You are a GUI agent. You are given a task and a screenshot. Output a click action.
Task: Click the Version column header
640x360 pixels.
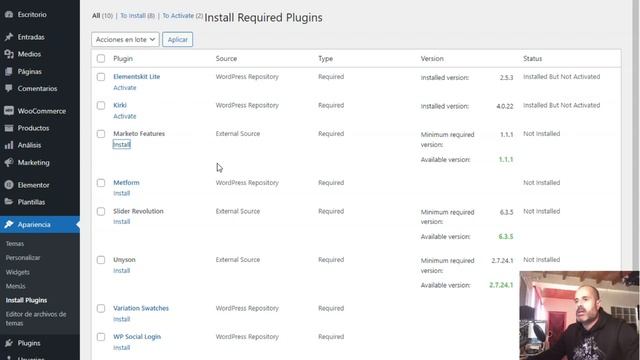click(432, 59)
